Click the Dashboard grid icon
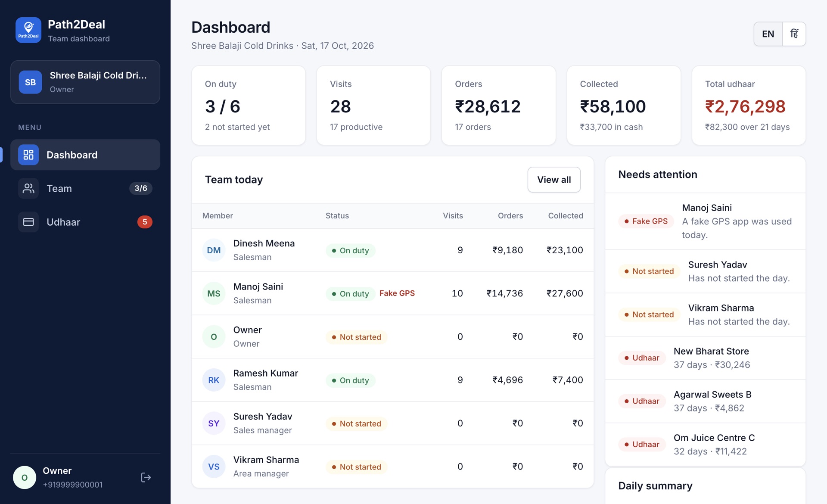 pos(28,155)
